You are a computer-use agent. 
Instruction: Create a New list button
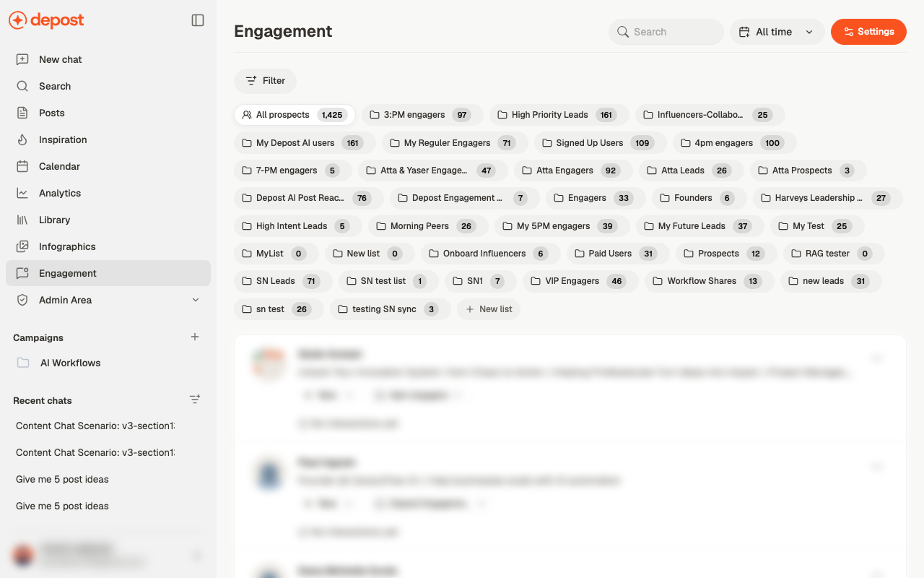489,309
